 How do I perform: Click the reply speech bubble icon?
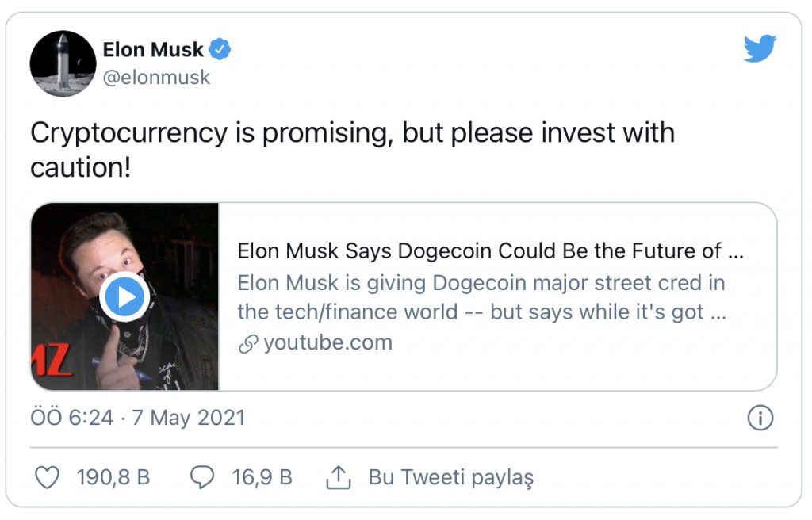pos(203,477)
